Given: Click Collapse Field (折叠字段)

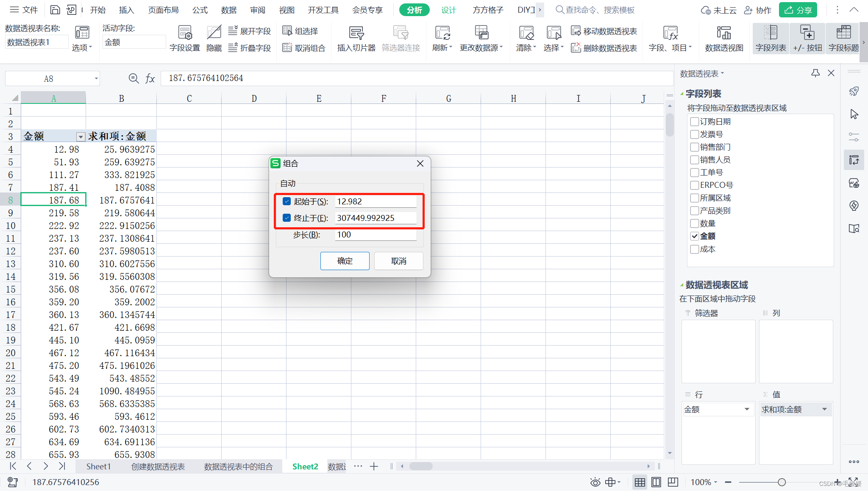Looking at the screenshot, I should pos(249,48).
